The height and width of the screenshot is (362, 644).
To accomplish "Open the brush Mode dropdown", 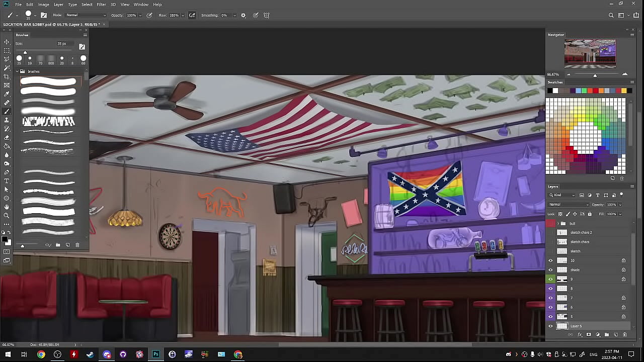I will pyautogui.click(x=86, y=16).
